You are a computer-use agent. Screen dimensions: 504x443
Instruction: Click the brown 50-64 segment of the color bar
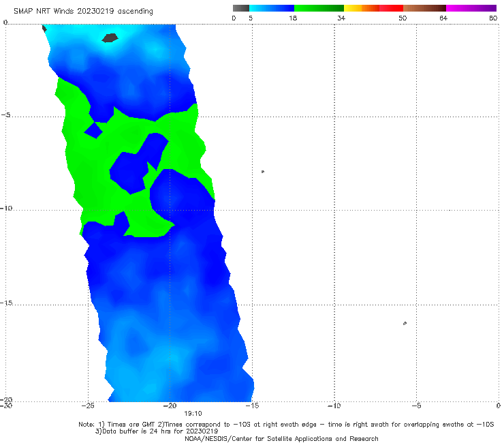click(x=424, y=8)
